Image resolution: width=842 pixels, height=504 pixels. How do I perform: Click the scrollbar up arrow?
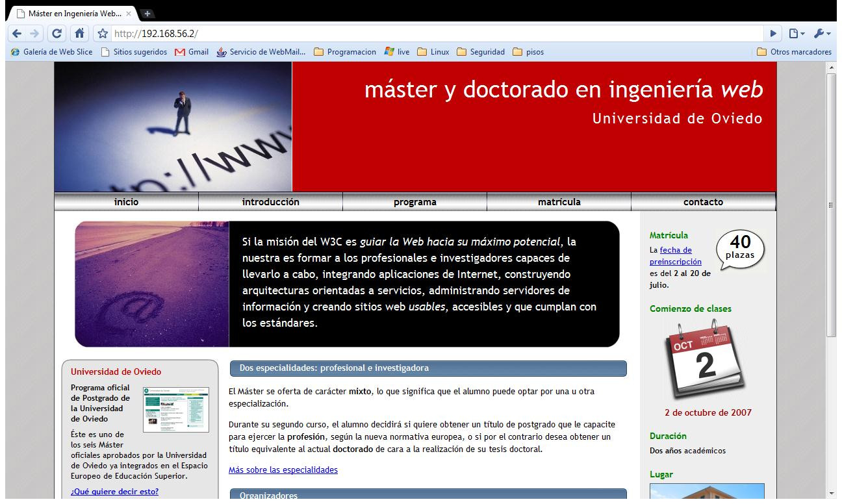(831, 67)
